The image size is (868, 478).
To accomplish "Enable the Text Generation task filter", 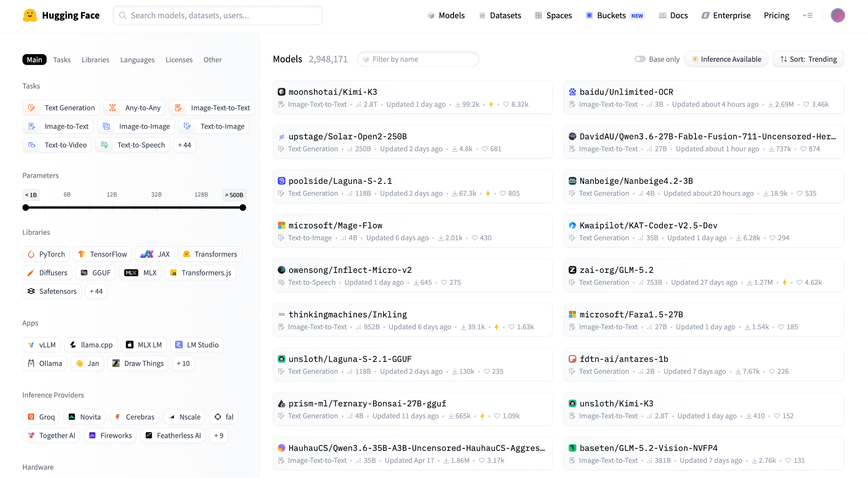I will pyautogui.click(x=61, y=108).
